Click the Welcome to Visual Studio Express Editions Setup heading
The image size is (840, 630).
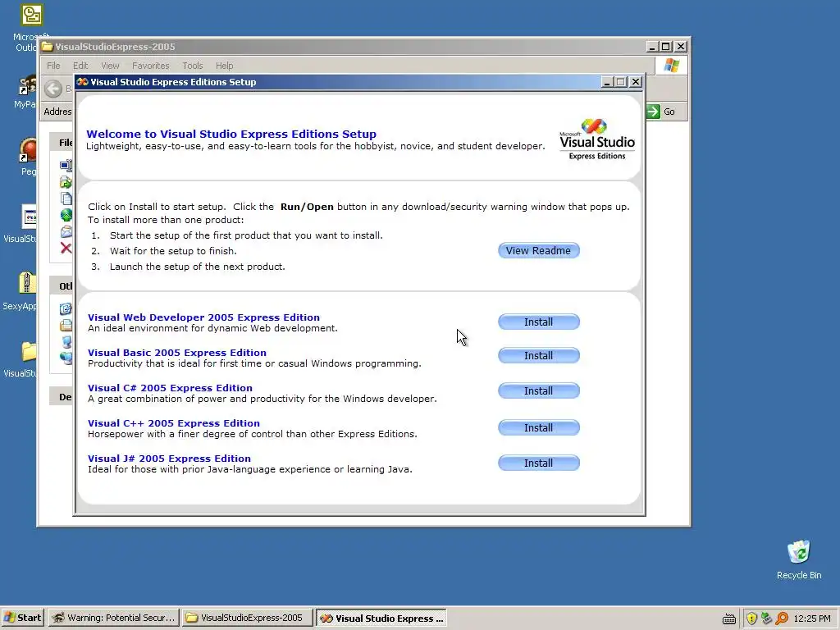231,134
